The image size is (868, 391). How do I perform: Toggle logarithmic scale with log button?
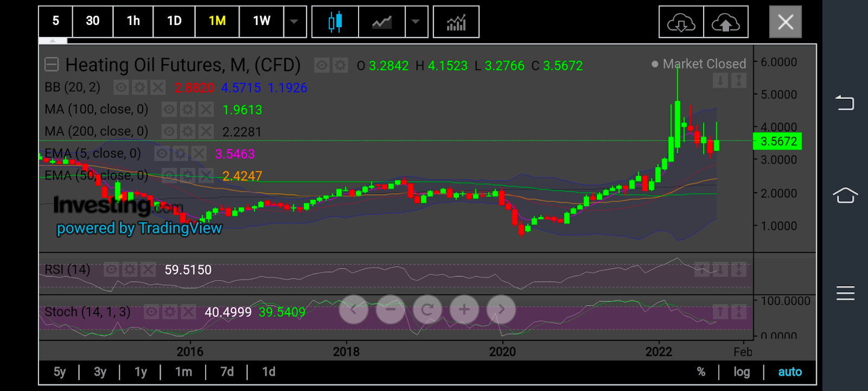(x=742, y=372)
